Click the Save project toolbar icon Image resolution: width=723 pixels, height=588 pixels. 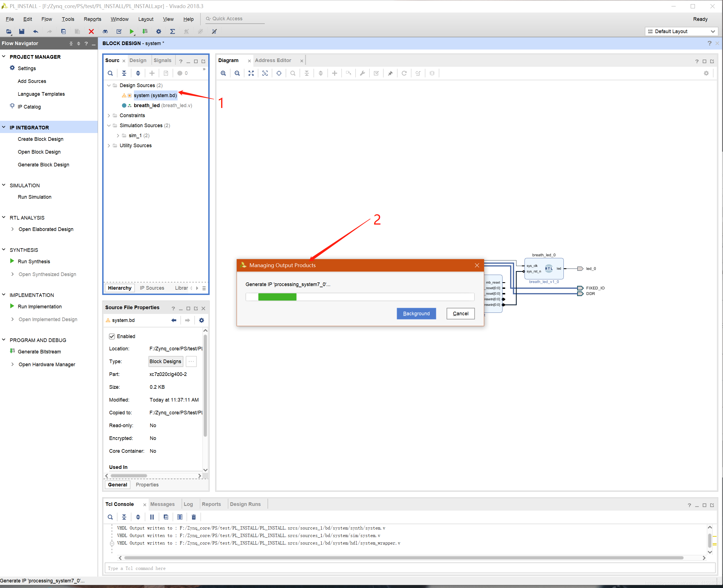click(x=22, y=31)
